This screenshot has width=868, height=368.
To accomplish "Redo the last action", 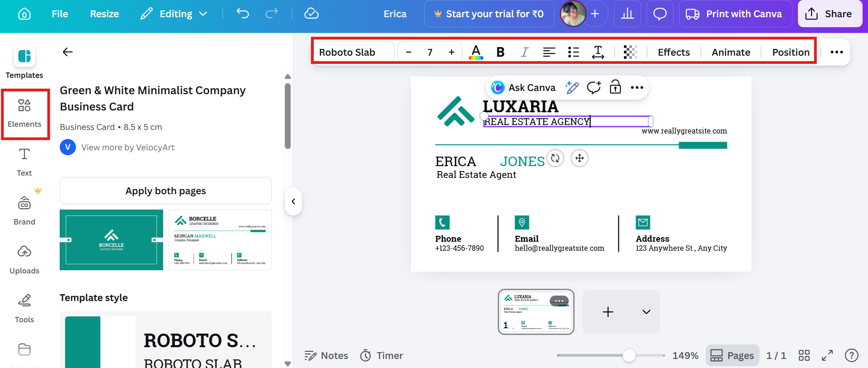I will point(272,14).
